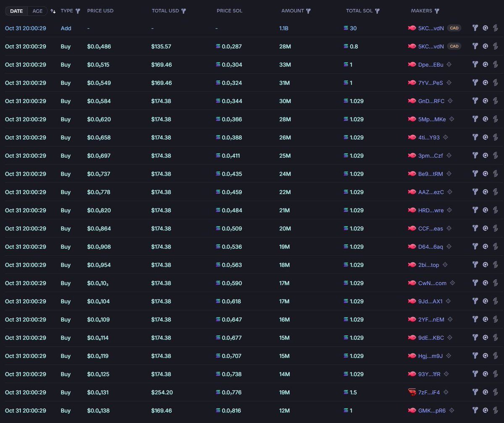Click amount value 14M

285,374
